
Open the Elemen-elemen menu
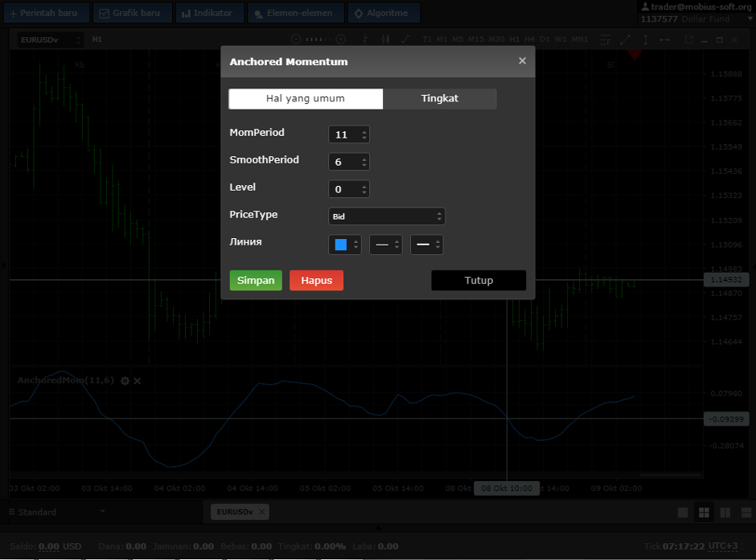[x=296, y=13]
